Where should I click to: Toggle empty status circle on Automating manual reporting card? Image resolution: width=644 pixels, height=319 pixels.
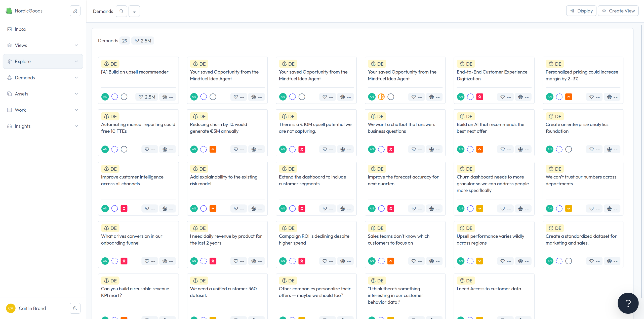coord(124,149)
